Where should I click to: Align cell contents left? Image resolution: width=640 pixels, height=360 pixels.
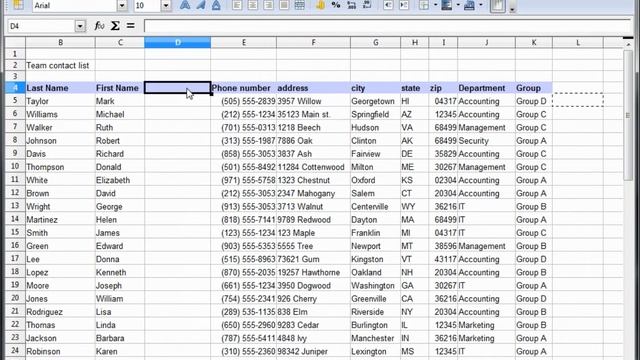[237, 5]
